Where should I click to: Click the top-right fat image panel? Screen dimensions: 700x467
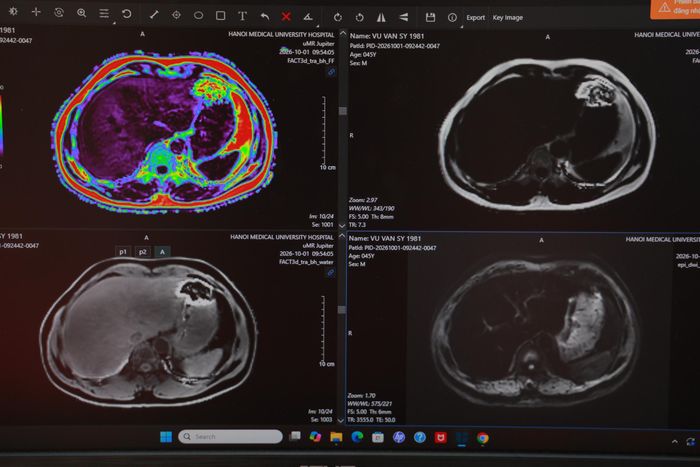pos(548,133)
